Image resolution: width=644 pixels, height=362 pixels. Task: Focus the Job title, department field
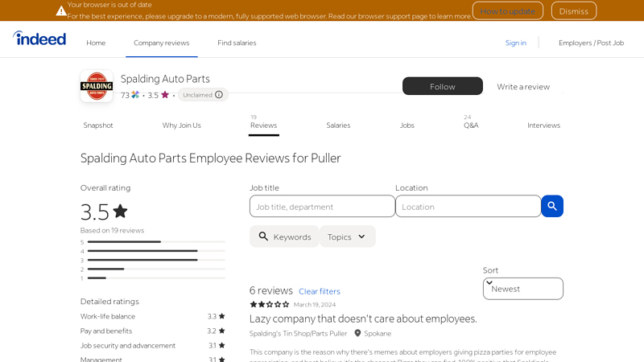click(x=323, y=206)
